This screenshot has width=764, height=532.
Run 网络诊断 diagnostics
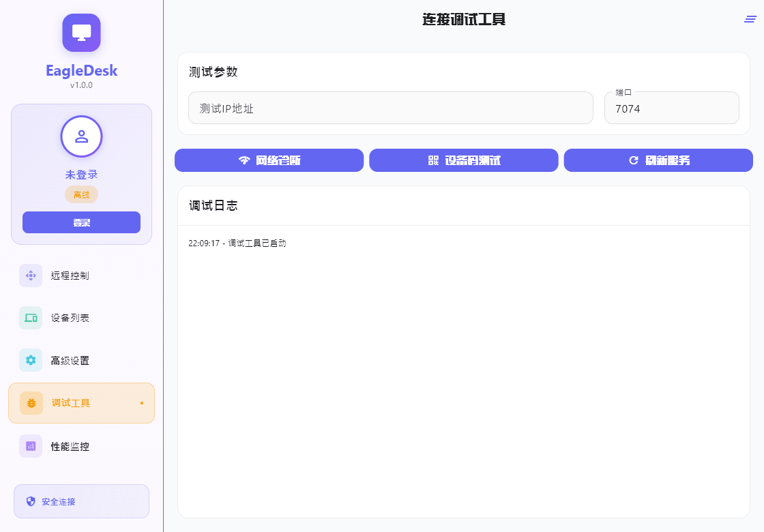click(x=269, y=160)
